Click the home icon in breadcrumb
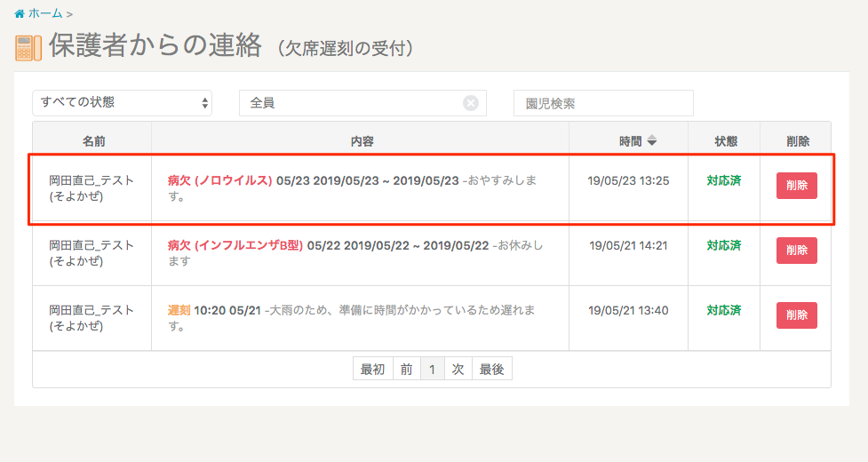 pos(20,13)
